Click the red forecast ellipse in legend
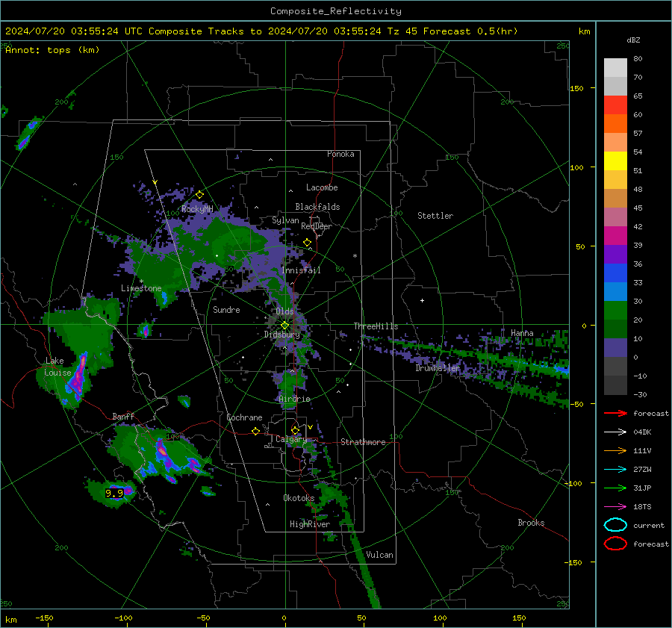Screen dimensions: 672x628 tap(615, 544)
